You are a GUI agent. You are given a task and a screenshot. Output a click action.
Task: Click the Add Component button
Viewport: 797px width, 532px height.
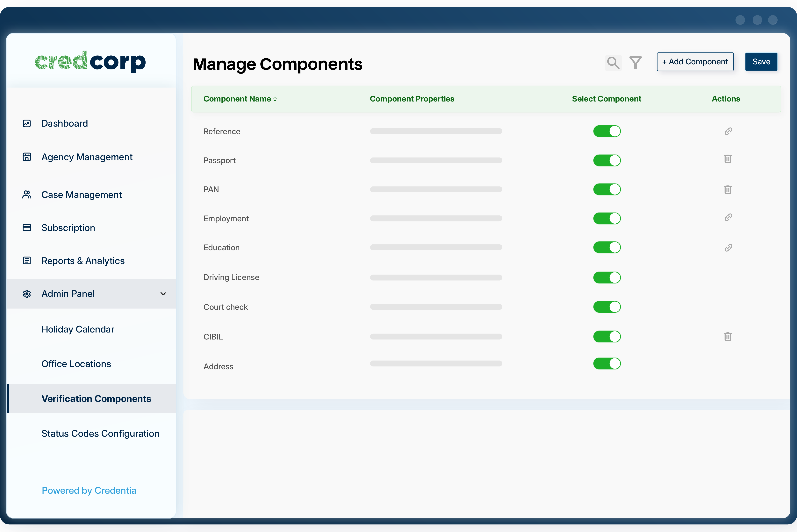[695, 62]
